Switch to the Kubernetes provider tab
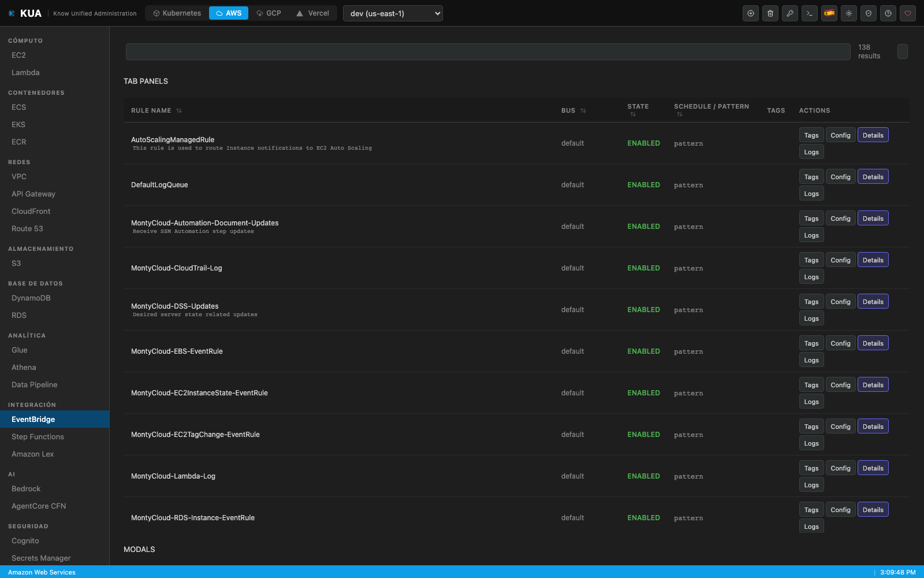924x578 pixels. (x=177, y=13)
